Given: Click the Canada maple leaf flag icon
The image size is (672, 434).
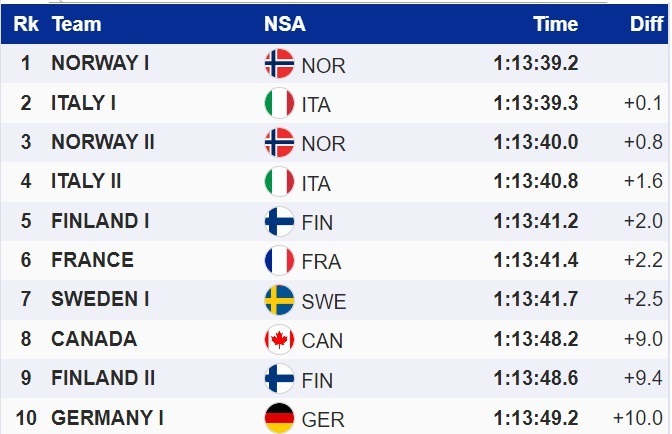Looking at the screenshot, I should 279,340.
